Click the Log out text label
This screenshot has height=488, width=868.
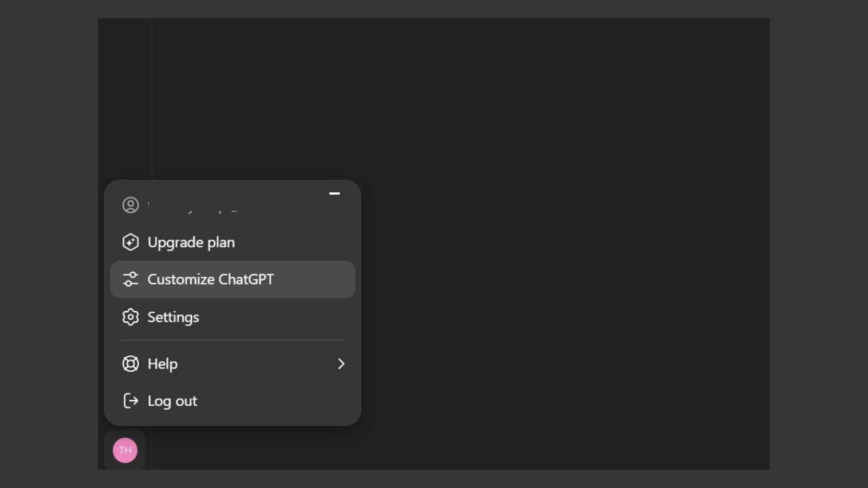[172, 401]
